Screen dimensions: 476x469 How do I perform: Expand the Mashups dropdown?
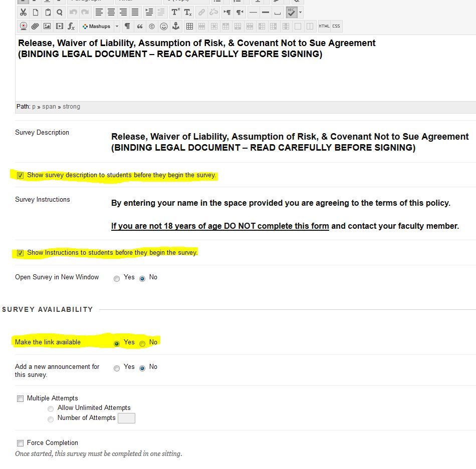coord(117,26)
